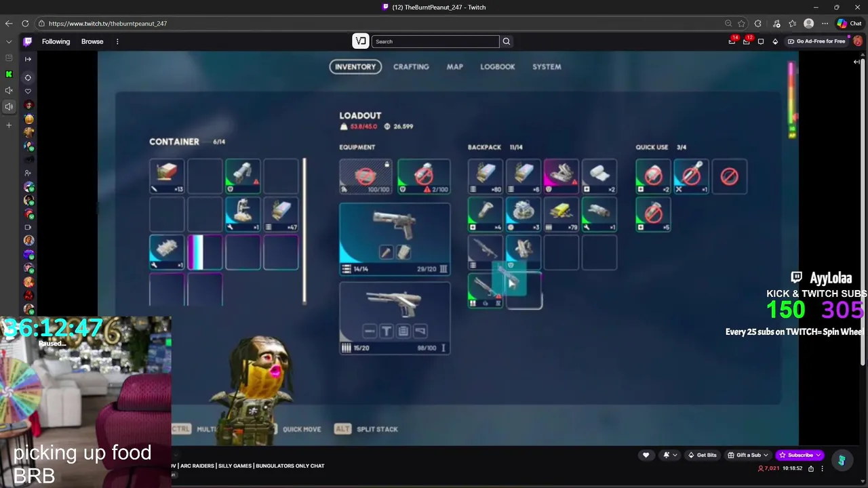868x488 pixels.
Task: Click the heart follow button below stream
Action: tap(646, 455)
